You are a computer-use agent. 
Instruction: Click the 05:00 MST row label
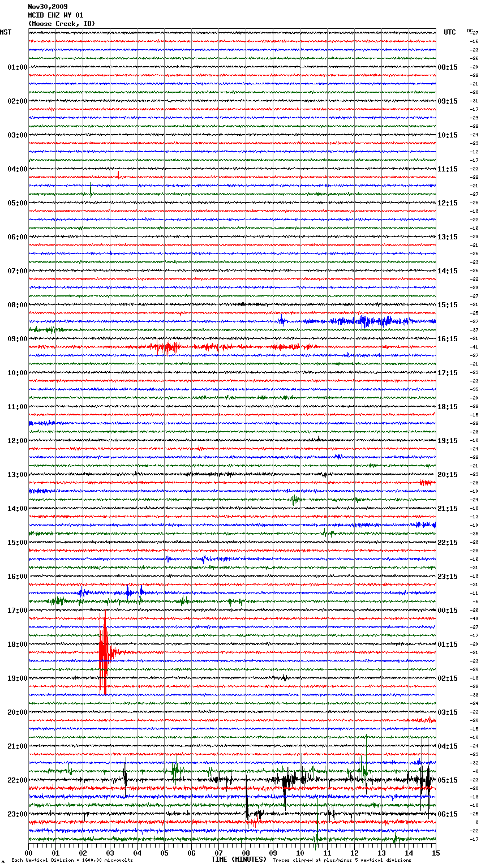[18, 203]
